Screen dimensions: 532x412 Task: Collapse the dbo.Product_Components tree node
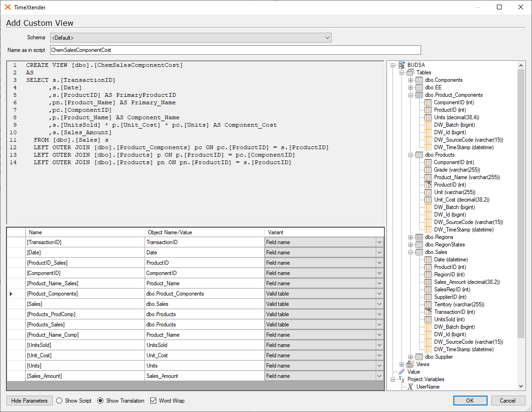pos(410,95)
